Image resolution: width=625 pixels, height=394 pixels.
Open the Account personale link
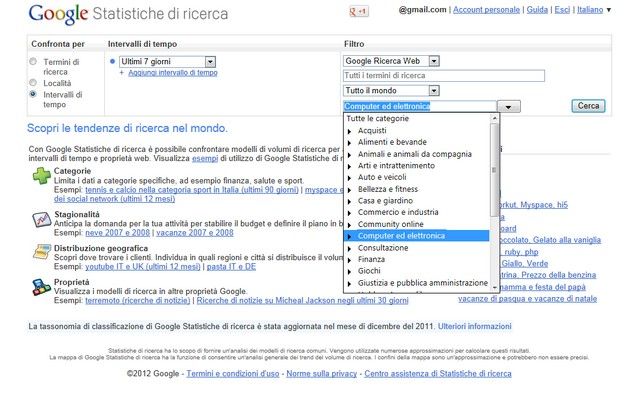[486, 10]
